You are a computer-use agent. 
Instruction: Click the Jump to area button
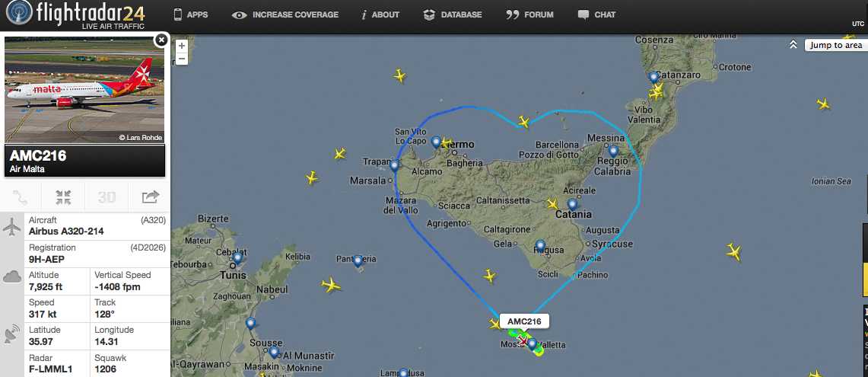[x=835, y=46]
